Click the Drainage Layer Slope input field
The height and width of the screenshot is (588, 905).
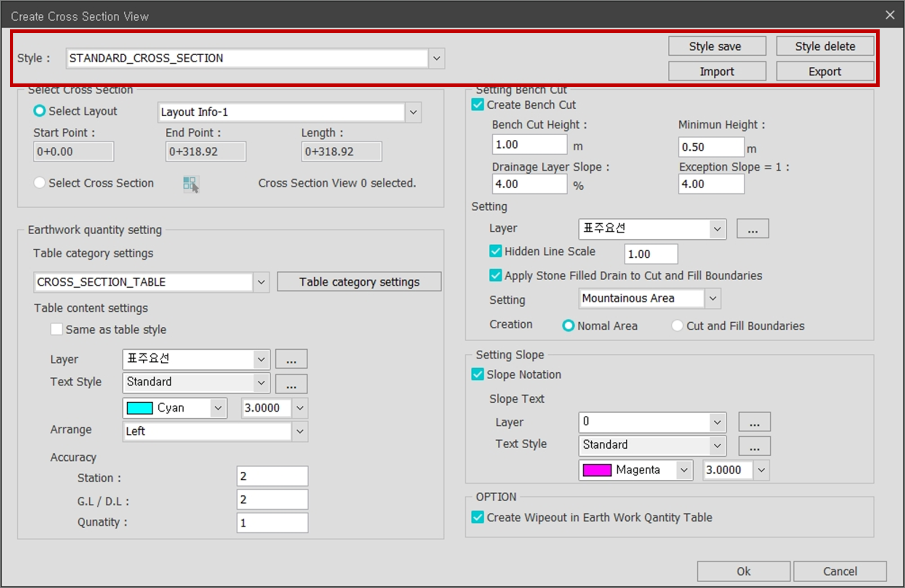(530, 184)
